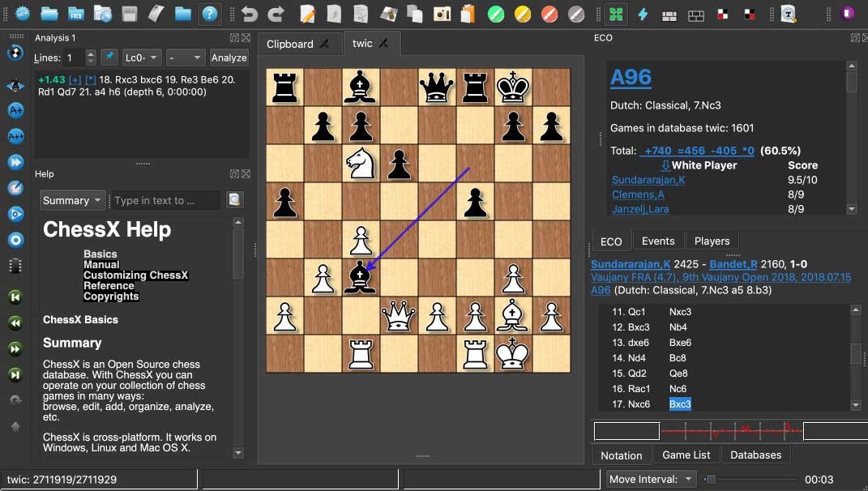This screenshot has width=868, height=491.
Task: Switch to the Players tab
Action: [x=712, y=241]
